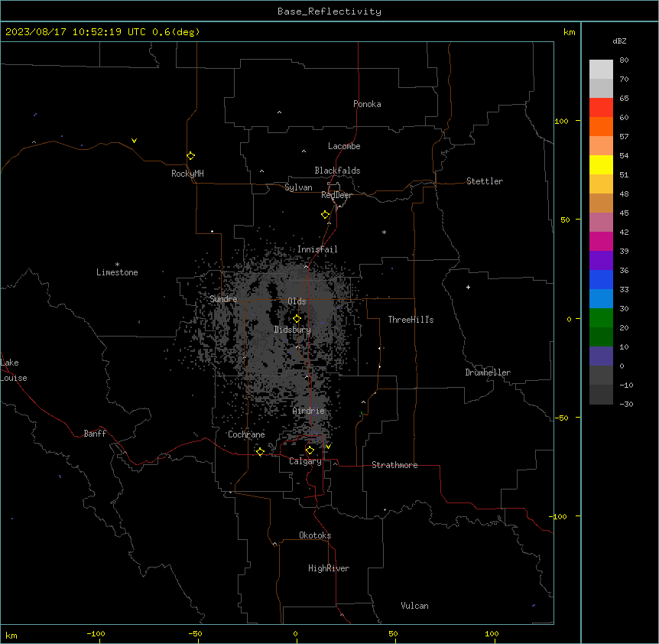The height and width of the screenshot is (644, 659).
Task: Click the light gray 80 dBZ legend swatch
Action: click(601, 69)
